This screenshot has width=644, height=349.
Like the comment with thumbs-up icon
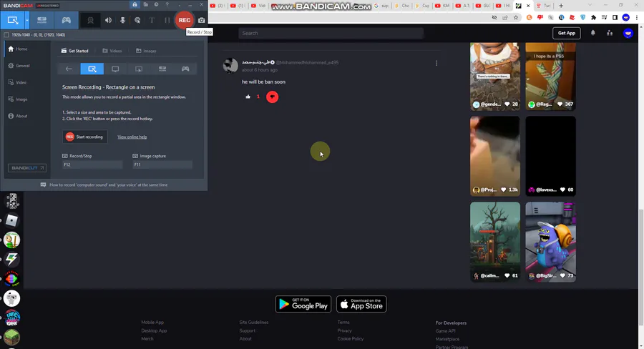[248, 97]
